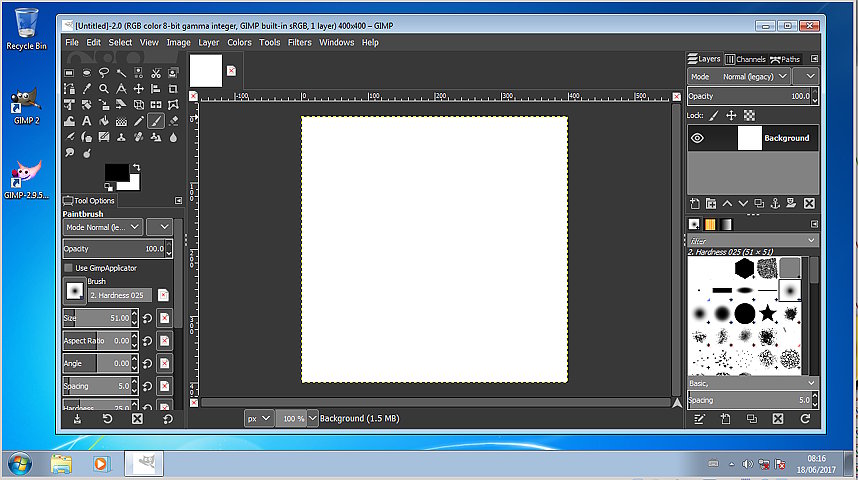Switch to the Patterns tab
This screenshot has height=480, width=858.
pos(710,224)
